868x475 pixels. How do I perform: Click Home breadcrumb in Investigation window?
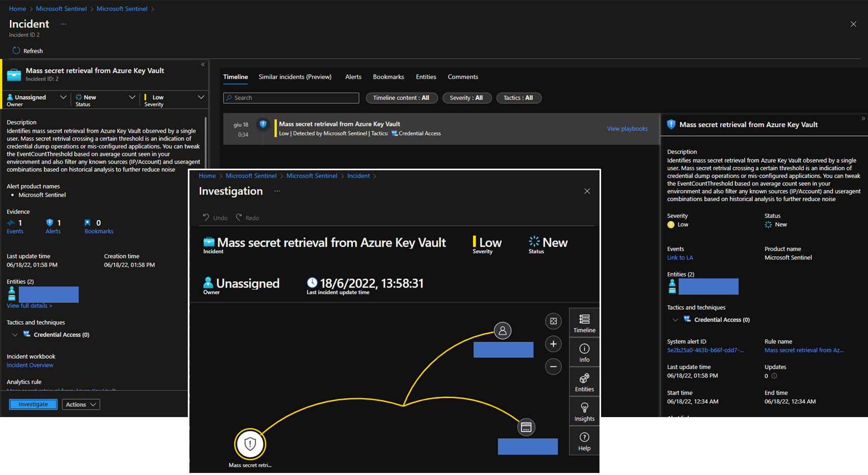coord(207,176)
